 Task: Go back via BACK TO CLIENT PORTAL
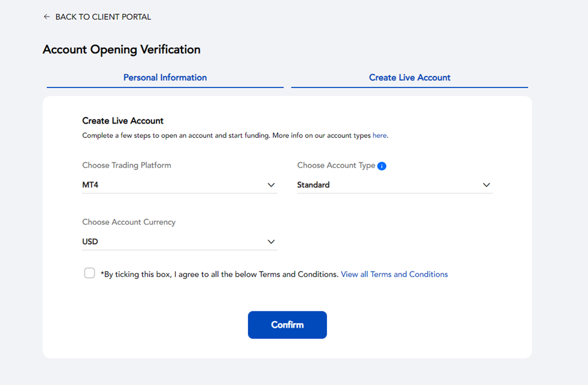click(x=103, y=17)
